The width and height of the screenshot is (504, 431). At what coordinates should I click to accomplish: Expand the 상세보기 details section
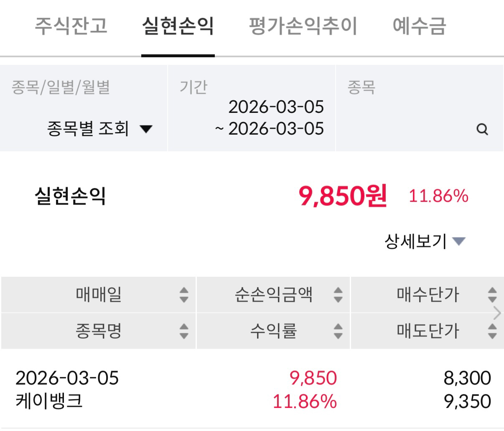tap(424, 241)
